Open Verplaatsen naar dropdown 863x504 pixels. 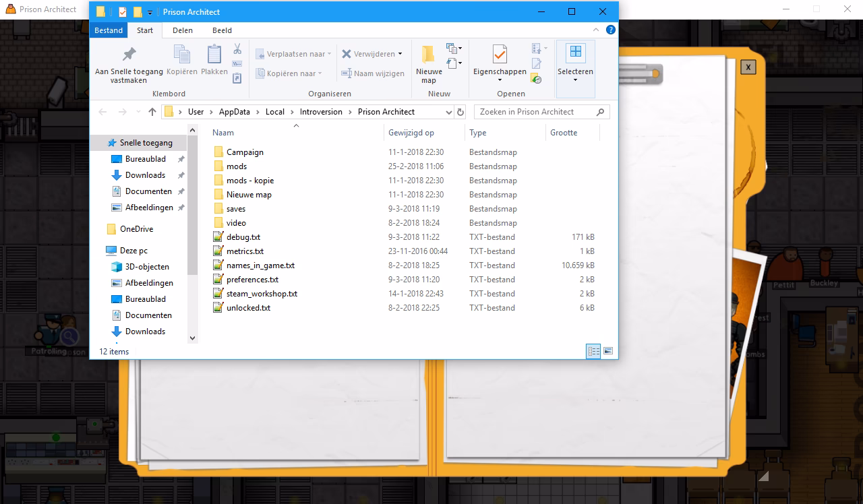tap(293, 54)
